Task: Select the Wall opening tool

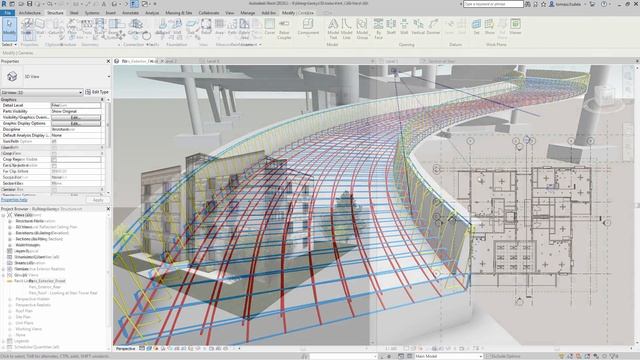Action: (404, 27)
